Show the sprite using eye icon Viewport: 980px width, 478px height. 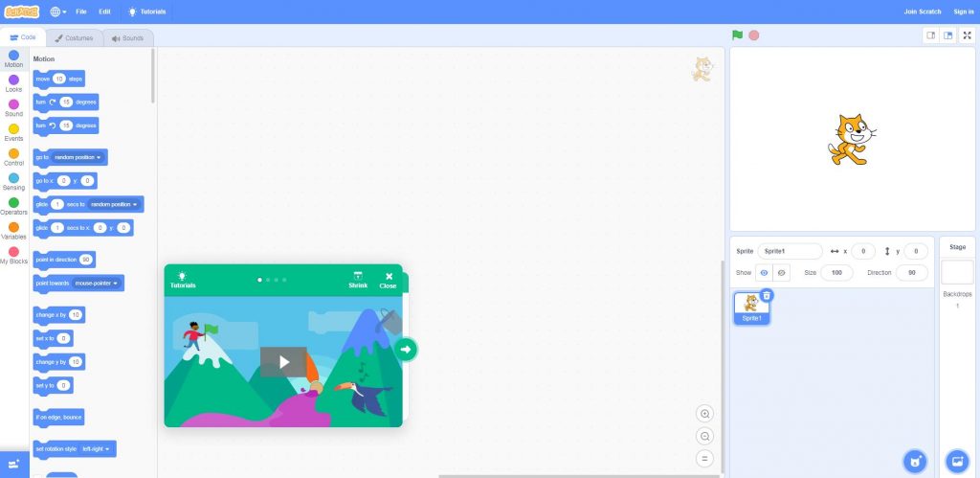click(x=764, y=273)
